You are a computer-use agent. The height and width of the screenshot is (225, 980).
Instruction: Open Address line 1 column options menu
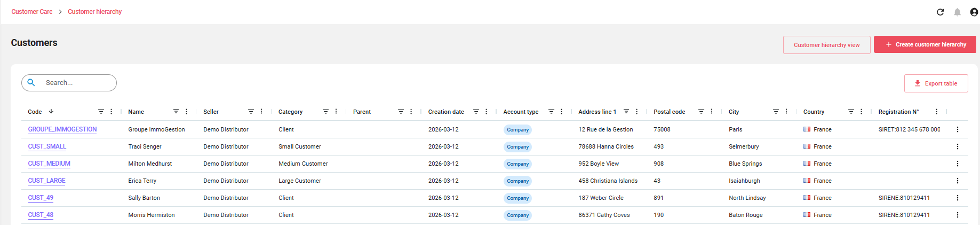pos(636,111)
